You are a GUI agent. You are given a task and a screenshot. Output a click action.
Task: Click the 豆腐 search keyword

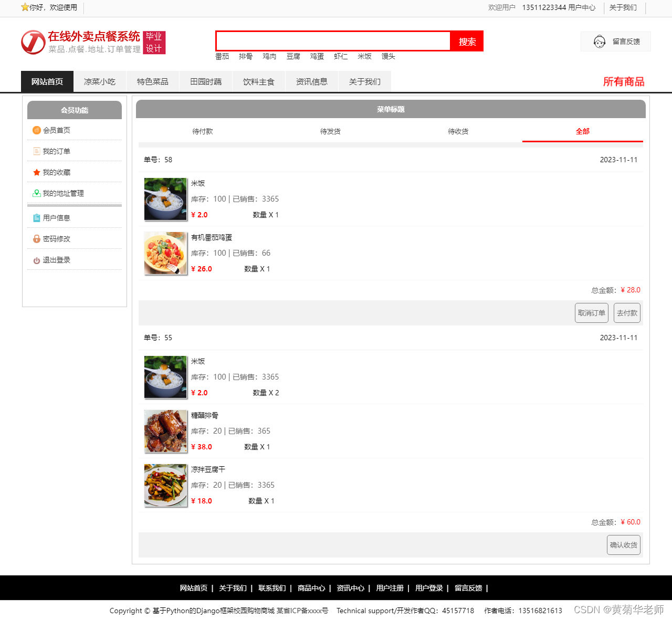tap(293, 56)
